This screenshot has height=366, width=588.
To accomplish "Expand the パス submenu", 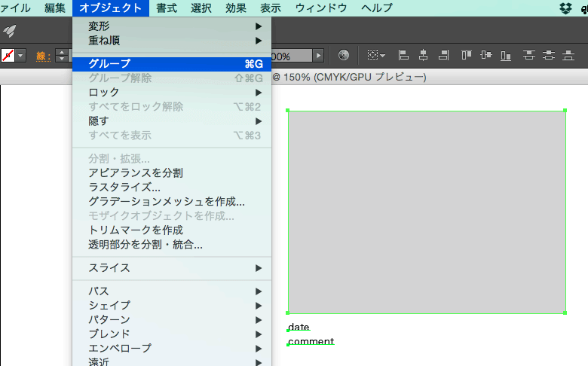I will [172, 291].
